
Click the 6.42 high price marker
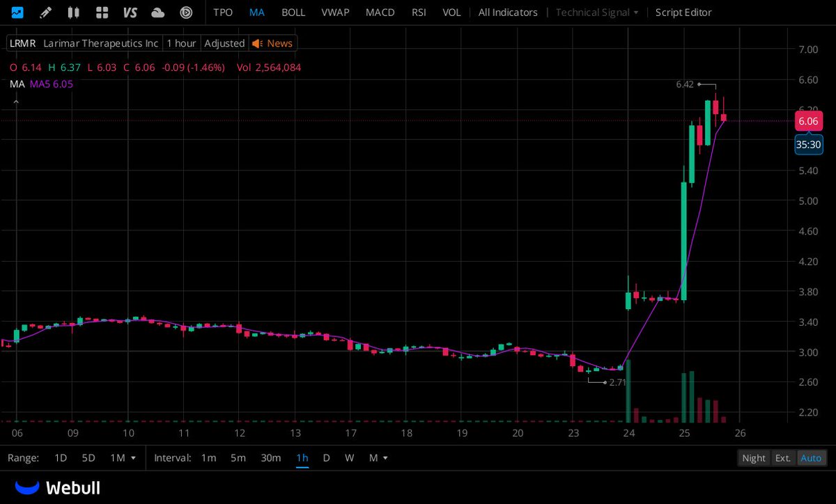684,84
